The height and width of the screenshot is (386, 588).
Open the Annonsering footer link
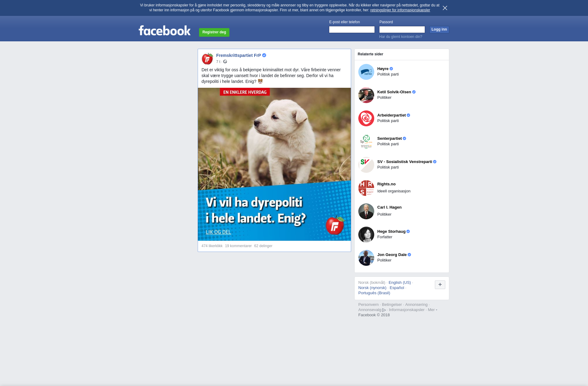416,305
